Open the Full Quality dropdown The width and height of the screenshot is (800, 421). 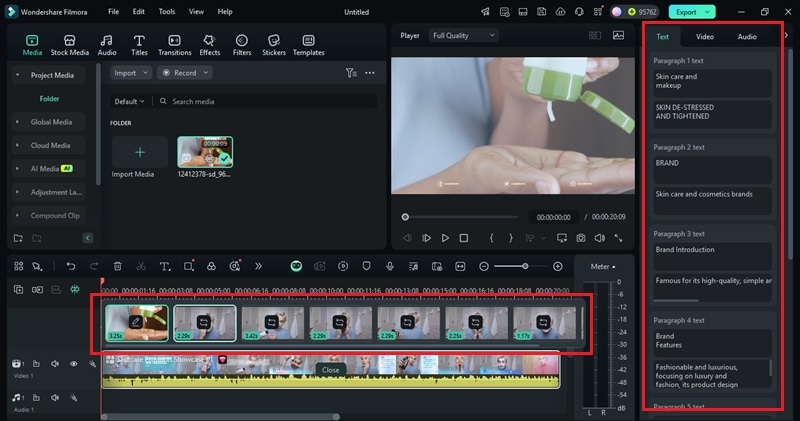(463, 35)
